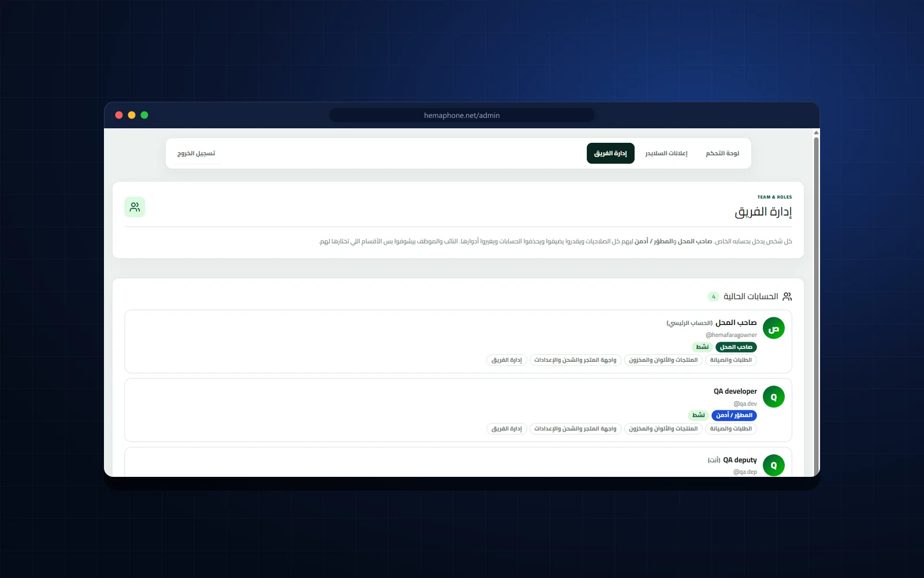The width and height of the screenshot is (924, 578).
Task: Click the (أنت) label next to QA deputy
Action: click(714, 460)
